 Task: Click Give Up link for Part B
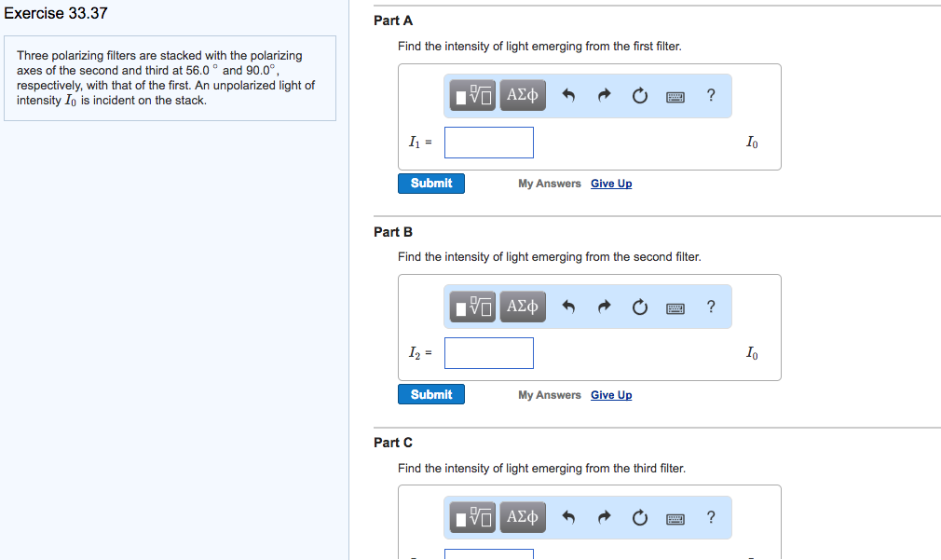pyautogui.click(x=611, y=395)
